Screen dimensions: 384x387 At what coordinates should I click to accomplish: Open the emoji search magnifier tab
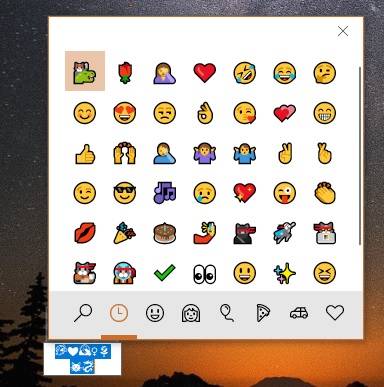pos(83,313)
